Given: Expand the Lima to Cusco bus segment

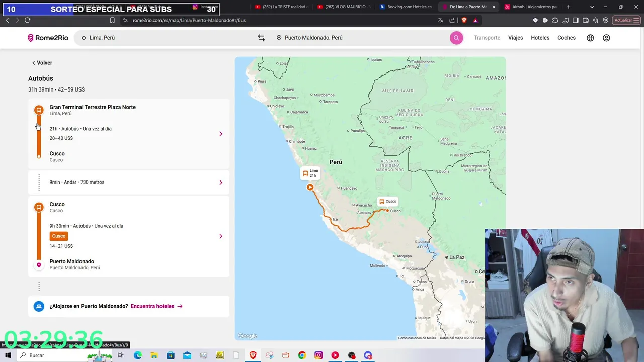Looking at the screenshot, I should coord(129,134).
